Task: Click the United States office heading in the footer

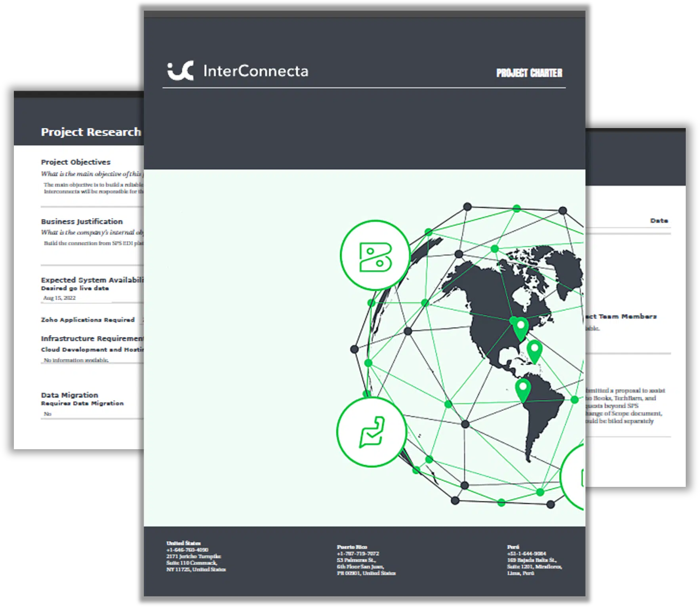Action: point(183,543)
